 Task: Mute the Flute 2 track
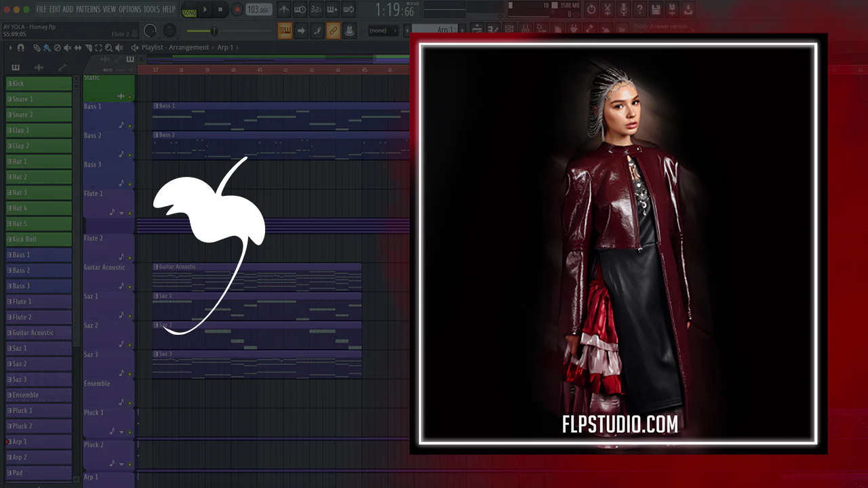[130, 259]
